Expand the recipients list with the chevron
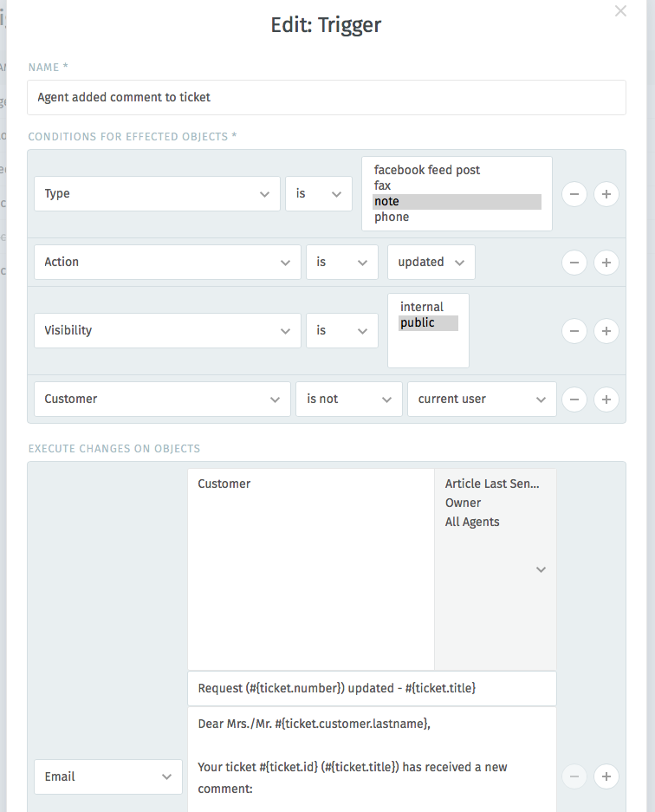The height and width of the screenshot is (812, 655). pos(541,569)
